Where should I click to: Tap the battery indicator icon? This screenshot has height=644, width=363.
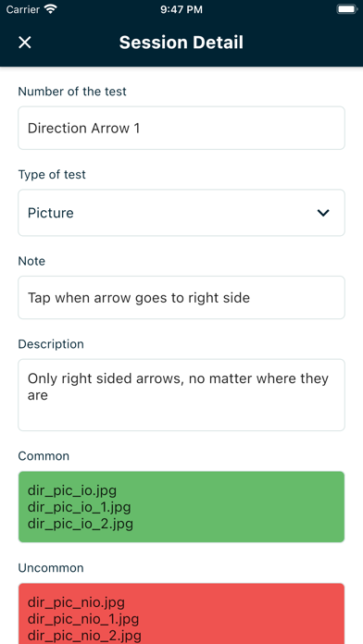[346, 9]
